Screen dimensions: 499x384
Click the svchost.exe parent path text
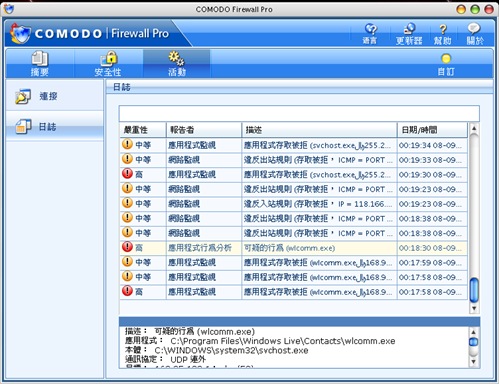tap(231, 350)
